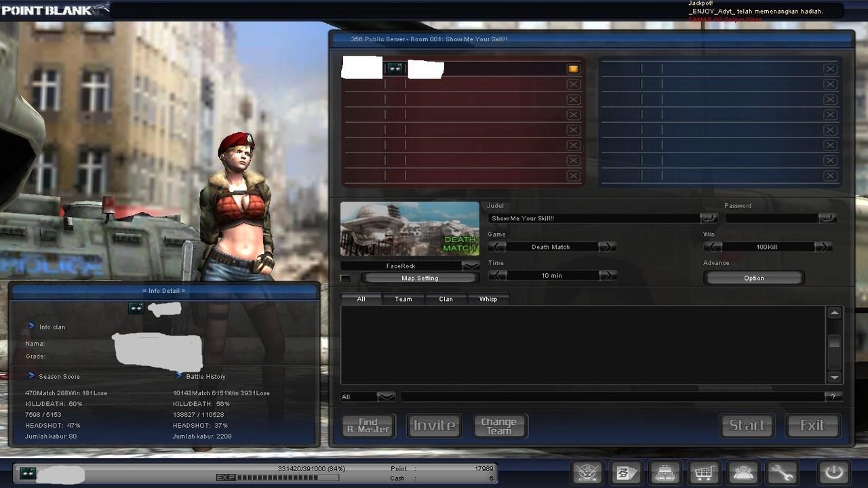Click the rank badge beside the EXP bar
The width and height of the screenshot is (868, 488).
pos(28,473)
